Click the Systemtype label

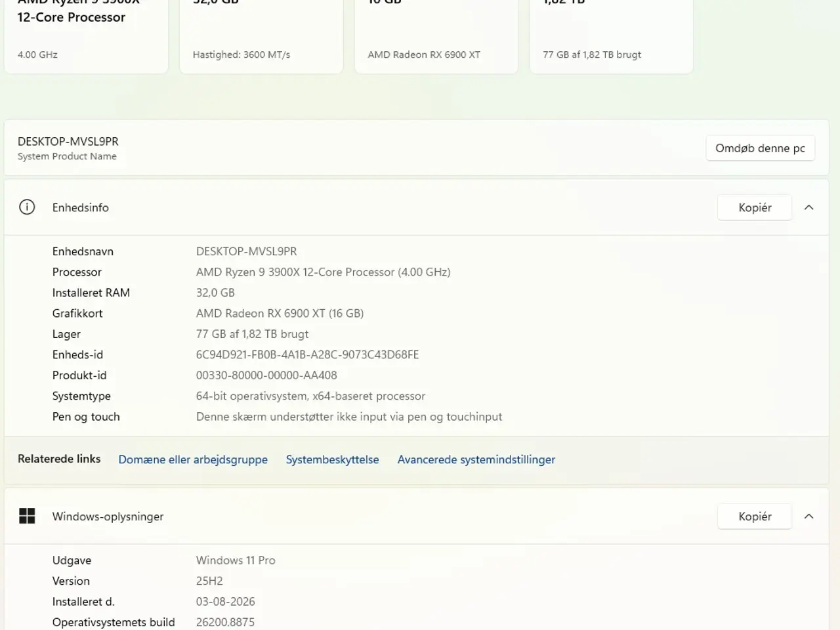coord(81,396)
